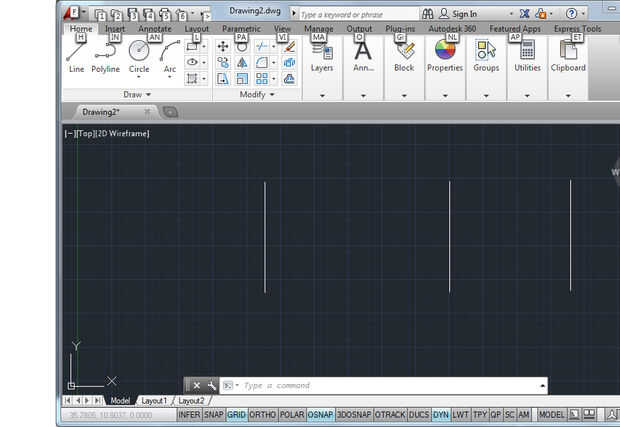The image size is (620, 427).
Task: Activate the Copy tool in Modify panel
Action: tap(223, 62)
